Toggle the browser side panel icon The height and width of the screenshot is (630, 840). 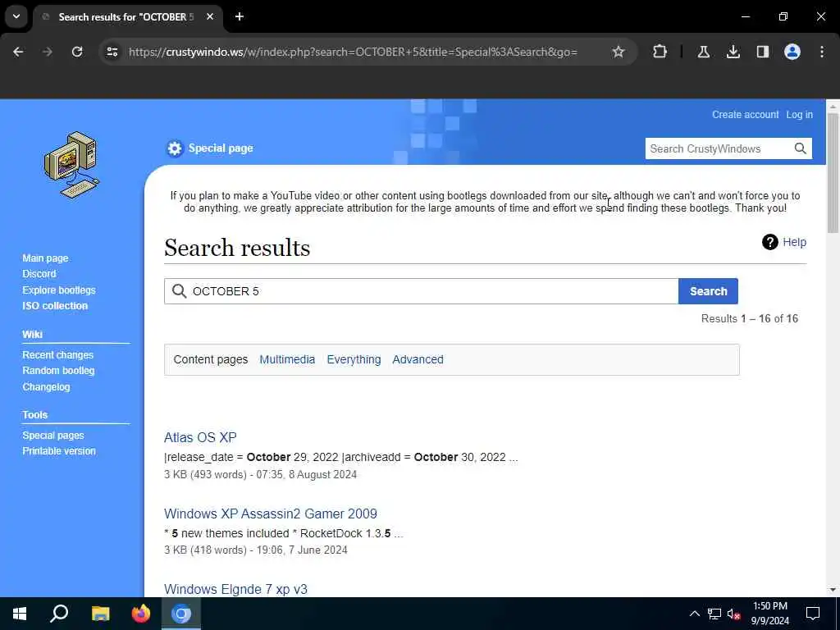pos(762,52)
